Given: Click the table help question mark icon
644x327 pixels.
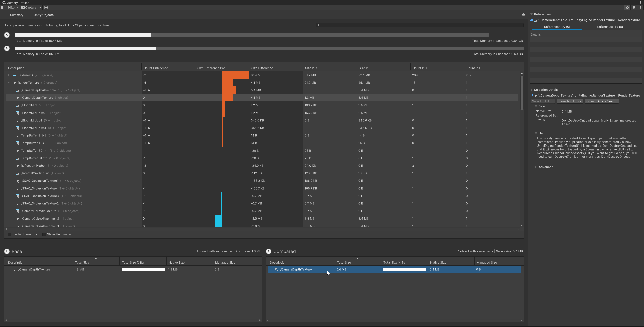Looking at the screenshot, I should coord(524,15).
